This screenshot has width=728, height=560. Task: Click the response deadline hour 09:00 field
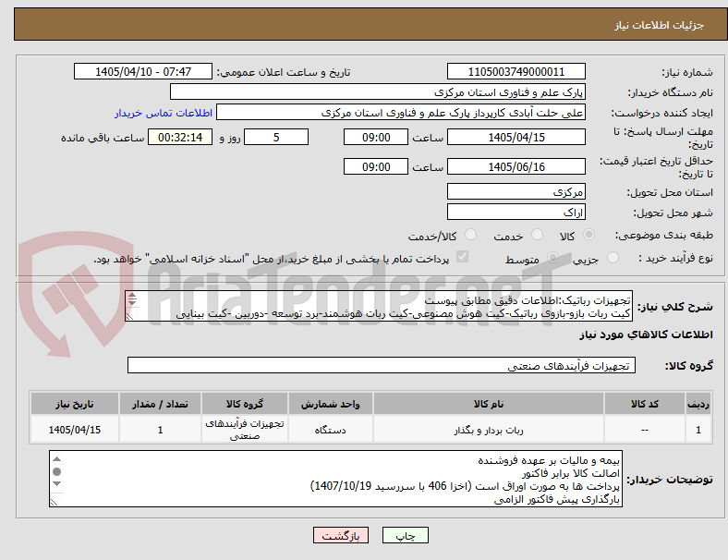(376, 137)
